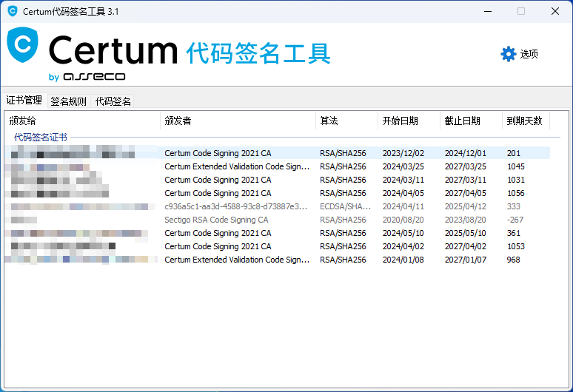The image size is (573, 392).
Task: Click the title bar Certum app icon
Action: click(13, 11)
